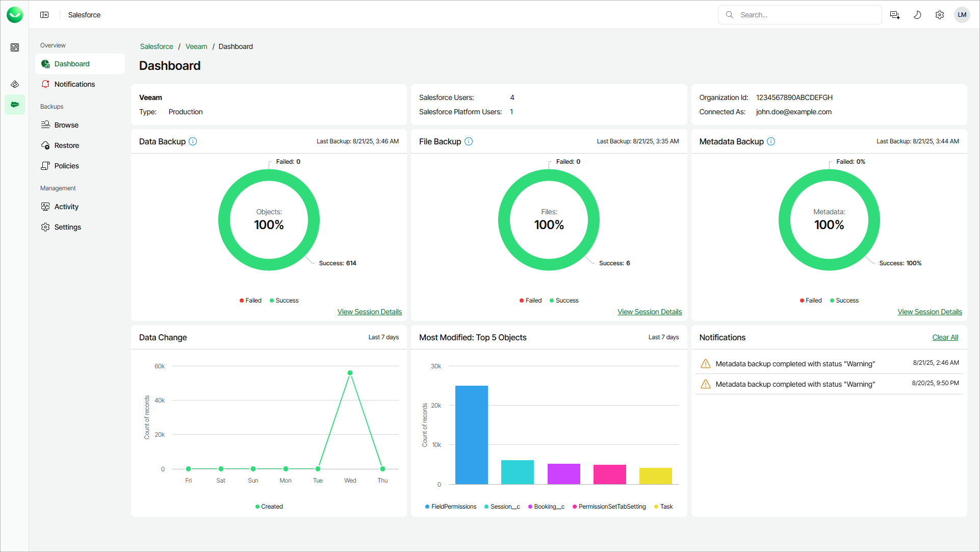Open Notifications in the sidebar
The height and width of the screenshot is (552, 980).
74,84
